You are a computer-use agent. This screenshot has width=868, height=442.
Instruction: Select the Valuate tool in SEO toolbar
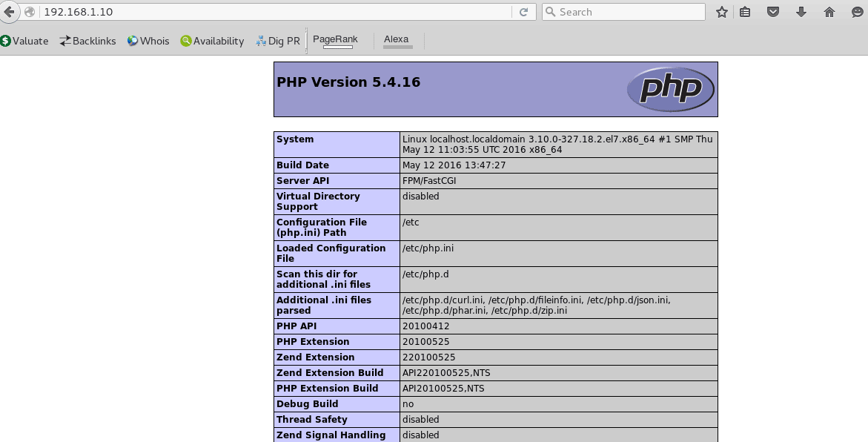24,41
